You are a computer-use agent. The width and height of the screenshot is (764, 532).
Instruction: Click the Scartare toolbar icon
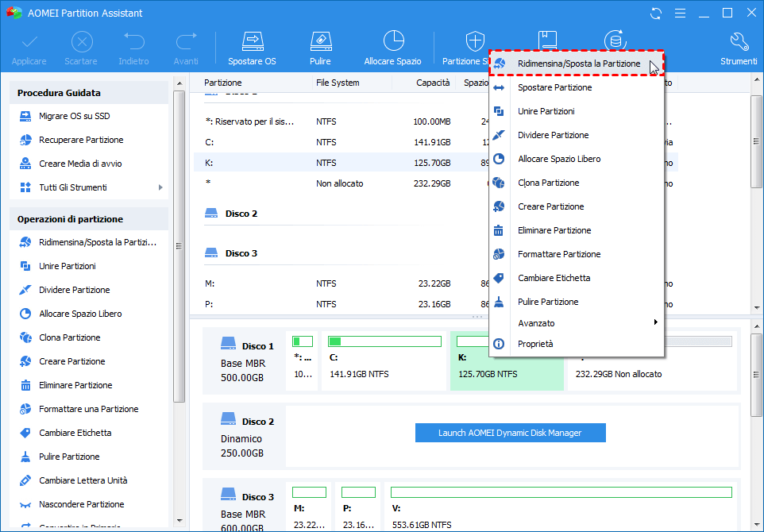click(x=81, y=42)
